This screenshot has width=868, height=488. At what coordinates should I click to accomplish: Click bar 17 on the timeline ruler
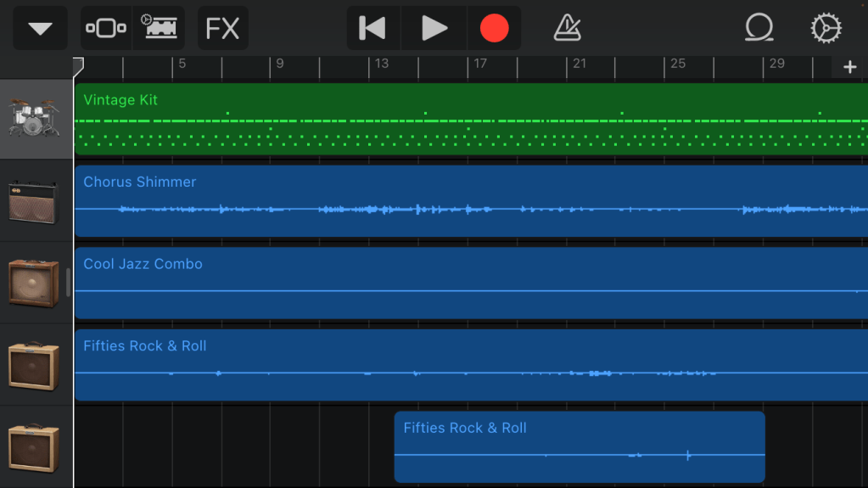480,65
